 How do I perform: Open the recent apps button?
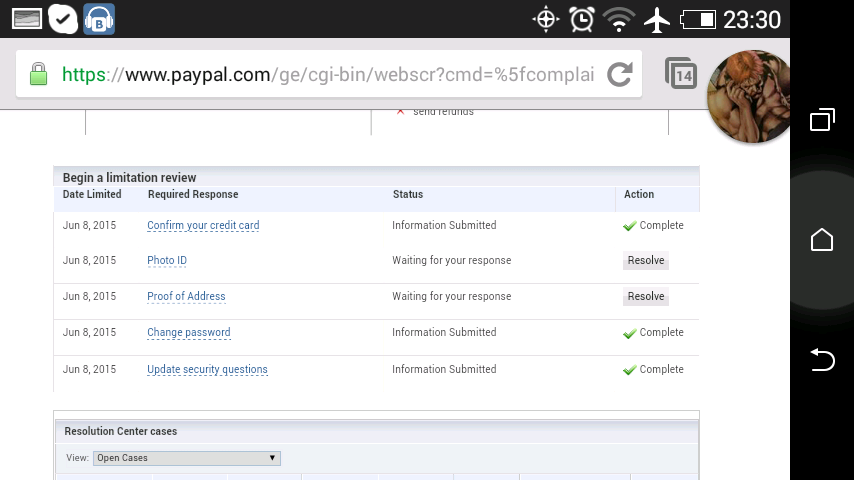[822, 121]
